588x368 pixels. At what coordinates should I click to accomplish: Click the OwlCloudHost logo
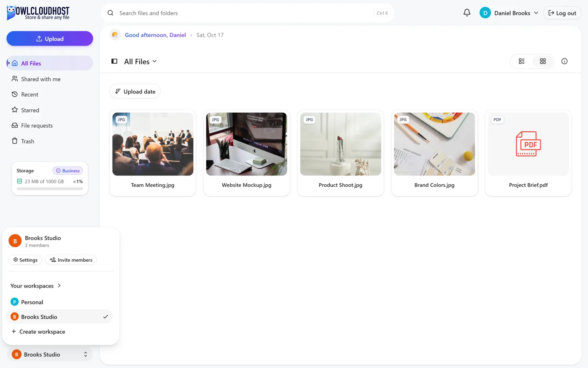click(38, 13)
